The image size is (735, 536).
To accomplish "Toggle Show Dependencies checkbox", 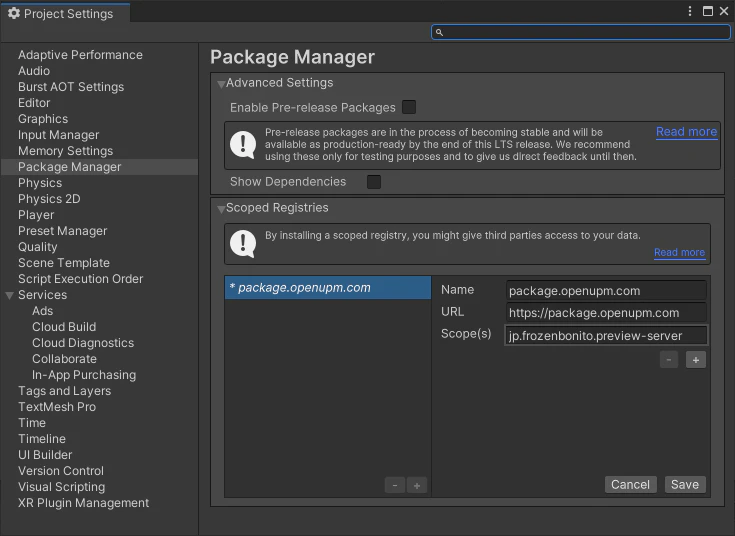I will pos(374,181).
